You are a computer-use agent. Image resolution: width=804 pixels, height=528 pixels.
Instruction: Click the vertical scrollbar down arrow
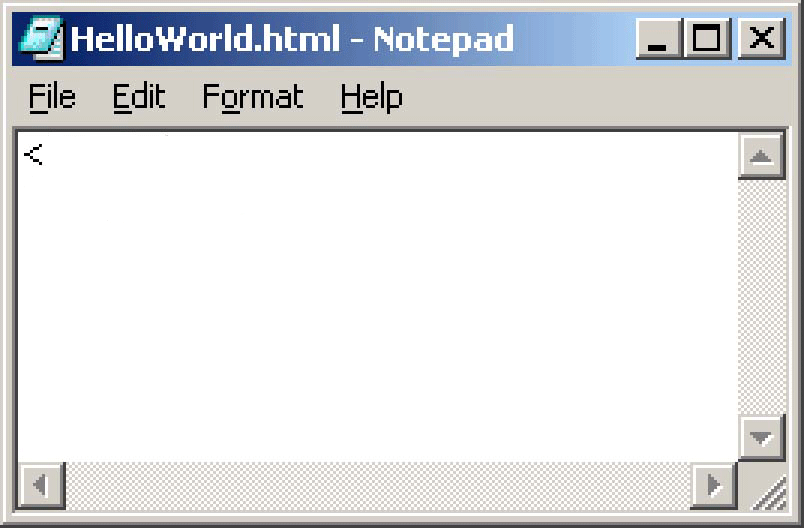[x=761, y=438]
